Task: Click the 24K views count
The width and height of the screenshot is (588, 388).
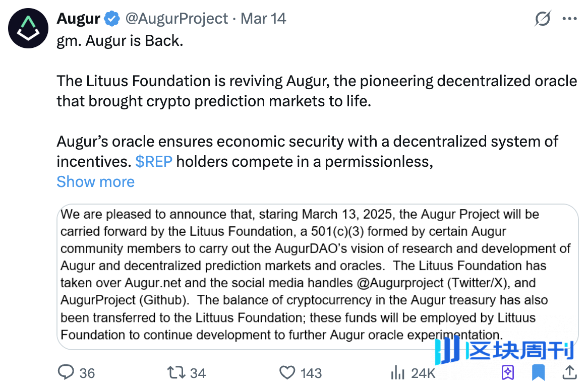Action: tap(423, 373)
